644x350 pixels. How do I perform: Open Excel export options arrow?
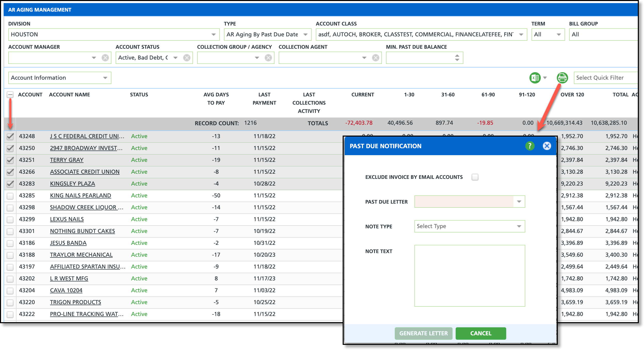pos(545,78)
